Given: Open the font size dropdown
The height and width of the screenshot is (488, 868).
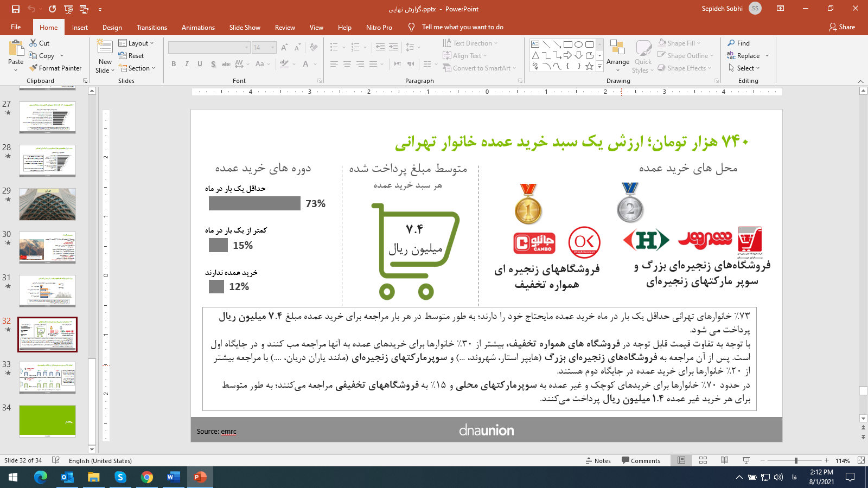Looking at the screenshot, I should tap(272, 48).
